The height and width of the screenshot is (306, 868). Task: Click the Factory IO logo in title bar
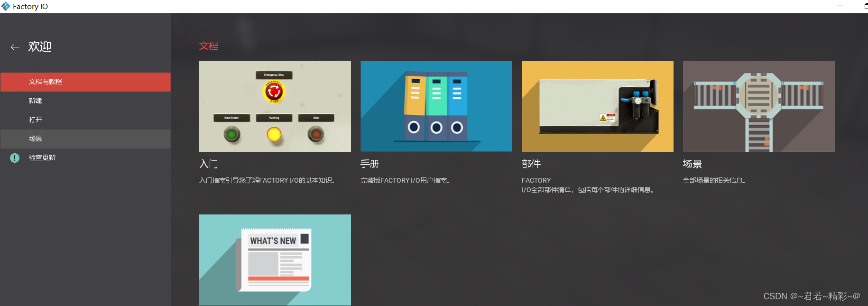[6, 7]
